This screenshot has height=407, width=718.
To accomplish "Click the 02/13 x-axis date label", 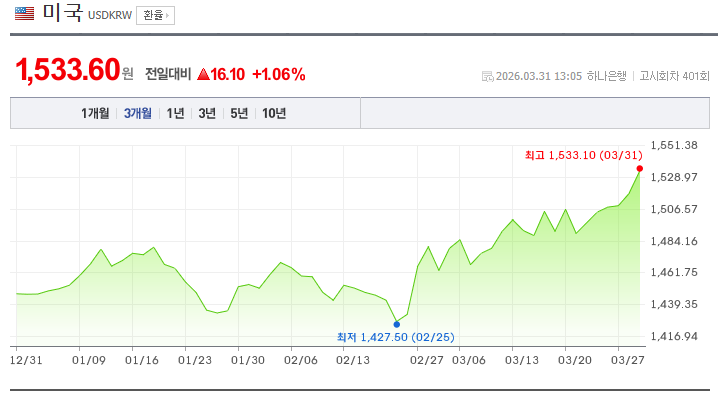I will coord(353,360).
